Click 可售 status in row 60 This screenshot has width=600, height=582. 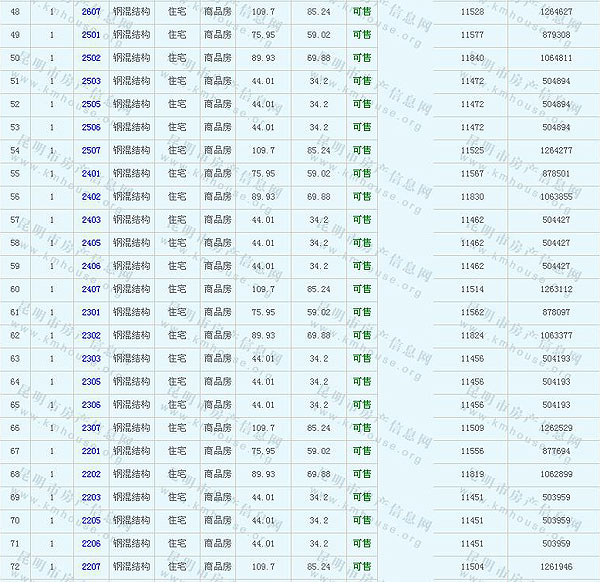point(361,289)
